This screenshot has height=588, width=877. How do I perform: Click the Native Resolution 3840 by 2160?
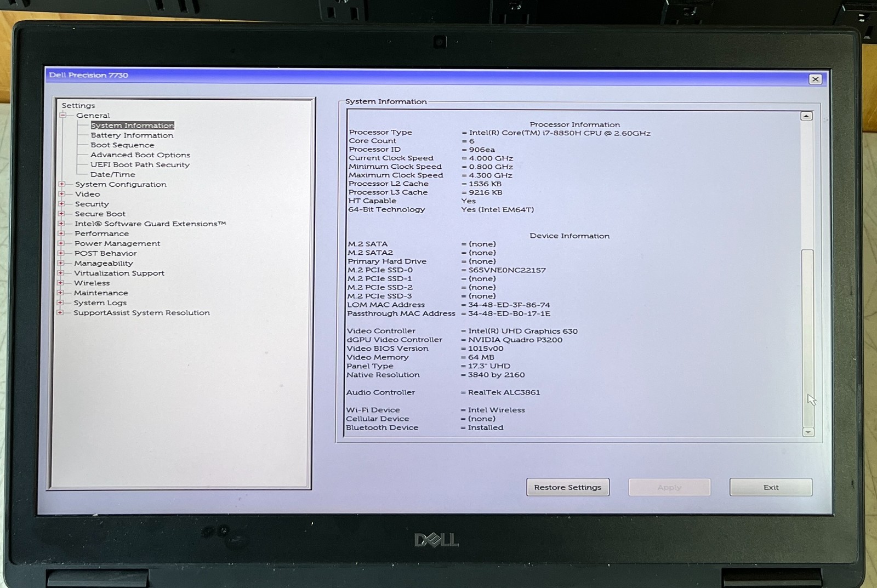pyautogui.click(x=496, y=375)
